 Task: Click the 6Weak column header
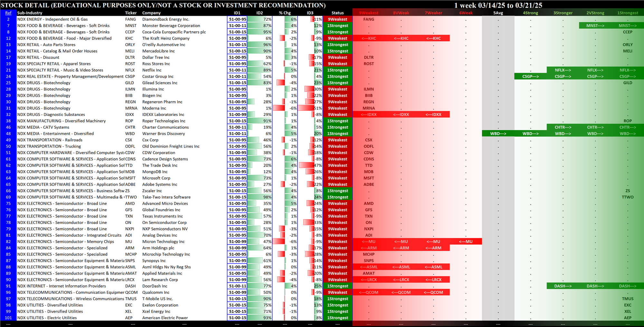pyautogui.click(x=466, y=13)
